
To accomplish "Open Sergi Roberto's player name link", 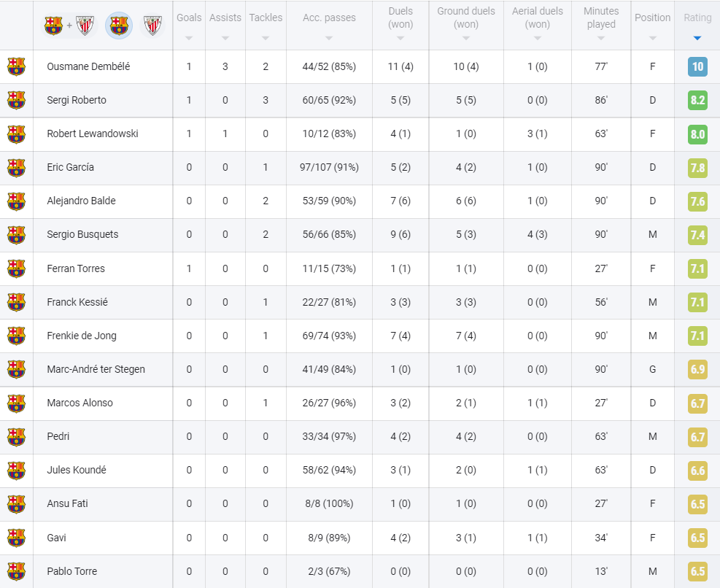I will [77, 100].
